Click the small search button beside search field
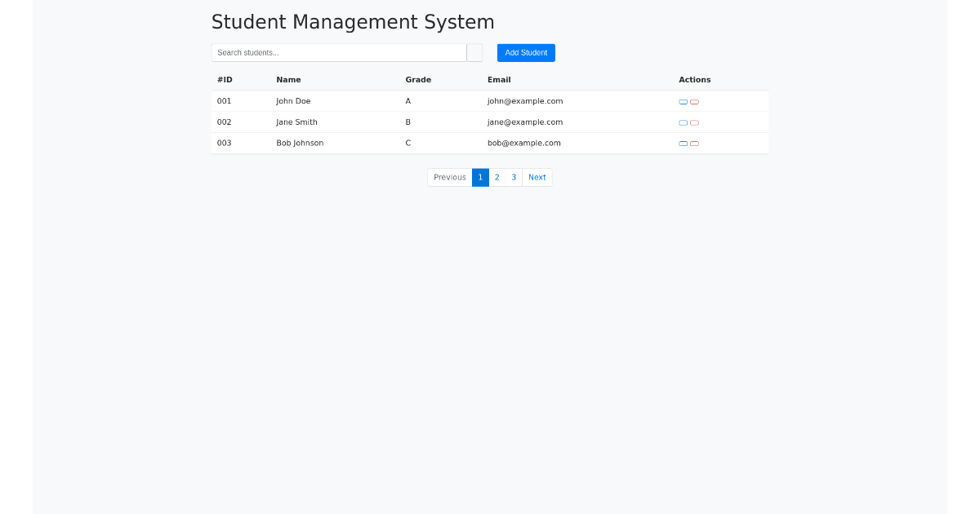The height and width of the screenshot is (514, 980). pyautogui.click(x=474, y=52)
